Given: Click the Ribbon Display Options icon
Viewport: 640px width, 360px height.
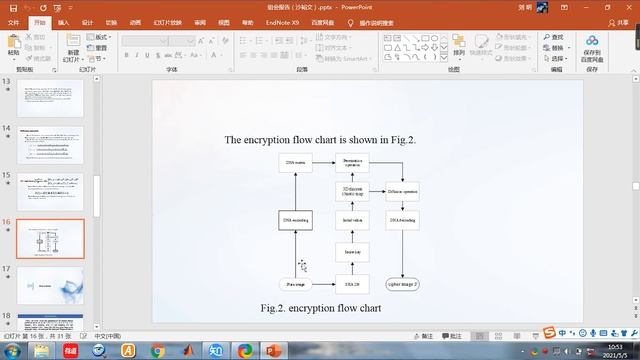Looking at the screenshot, I should pyautogui.click(x=564, y=8).
